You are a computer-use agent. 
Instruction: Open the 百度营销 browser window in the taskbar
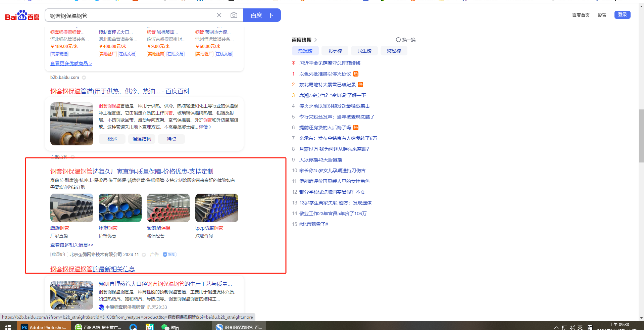(x=98, y=327)
